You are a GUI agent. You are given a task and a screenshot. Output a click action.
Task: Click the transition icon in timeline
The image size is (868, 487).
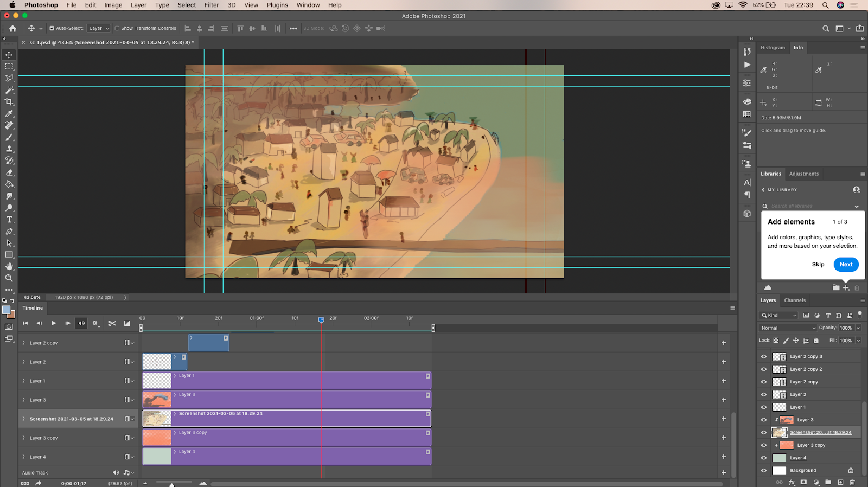tap(127, 323)
